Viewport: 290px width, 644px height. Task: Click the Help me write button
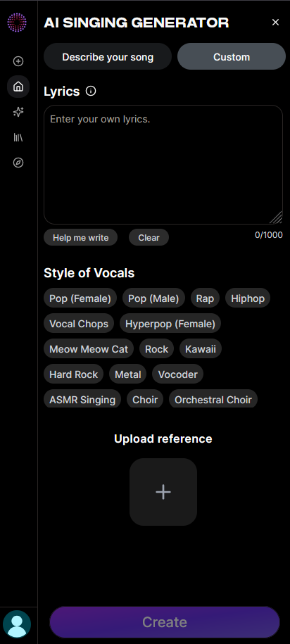click(x=80, y=237)
